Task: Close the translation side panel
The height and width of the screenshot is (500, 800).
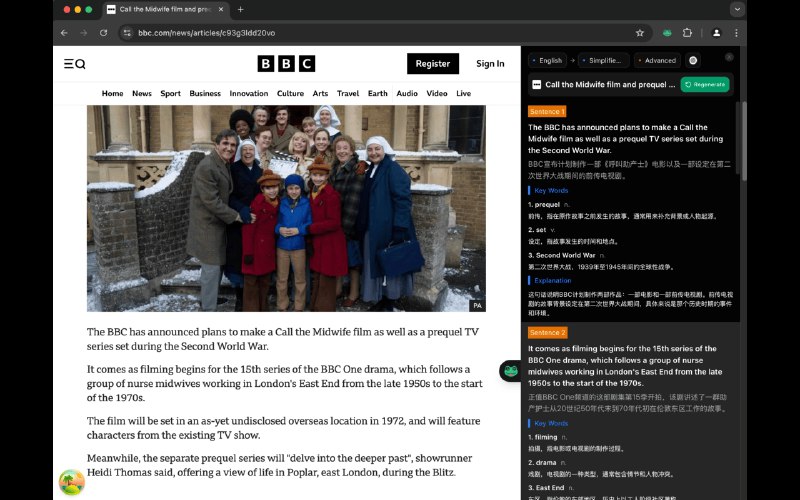Action: (729, 57)
